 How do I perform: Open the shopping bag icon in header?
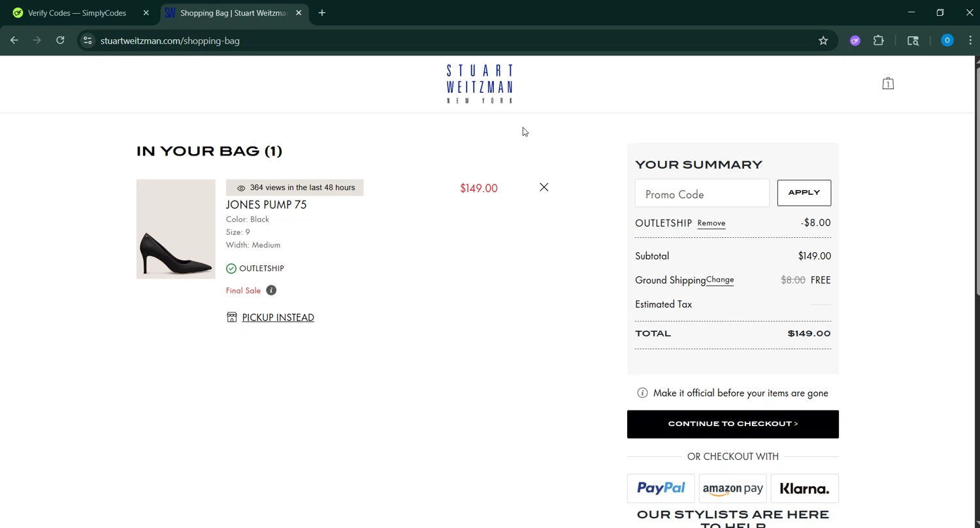tap(888, 84)
